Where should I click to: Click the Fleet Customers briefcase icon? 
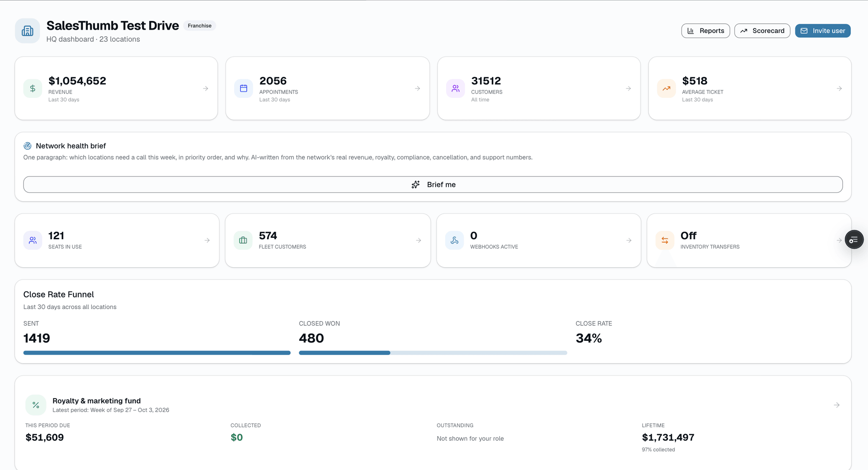tap(243, 240)
